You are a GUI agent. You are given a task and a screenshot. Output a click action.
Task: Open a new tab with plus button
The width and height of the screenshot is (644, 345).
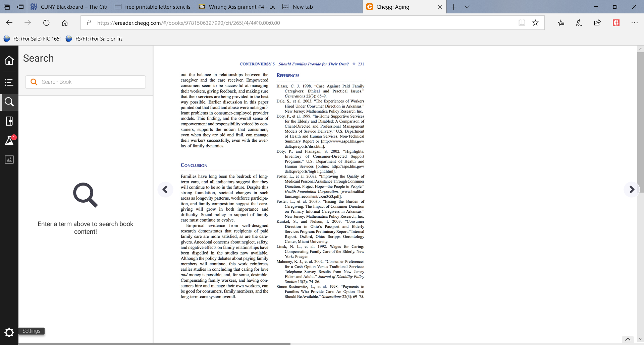coord(454,7)
